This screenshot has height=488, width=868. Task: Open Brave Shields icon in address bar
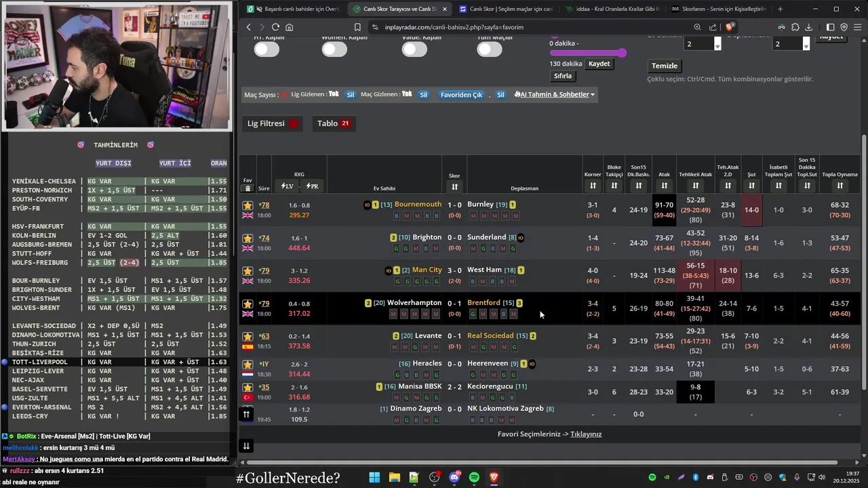730,27
